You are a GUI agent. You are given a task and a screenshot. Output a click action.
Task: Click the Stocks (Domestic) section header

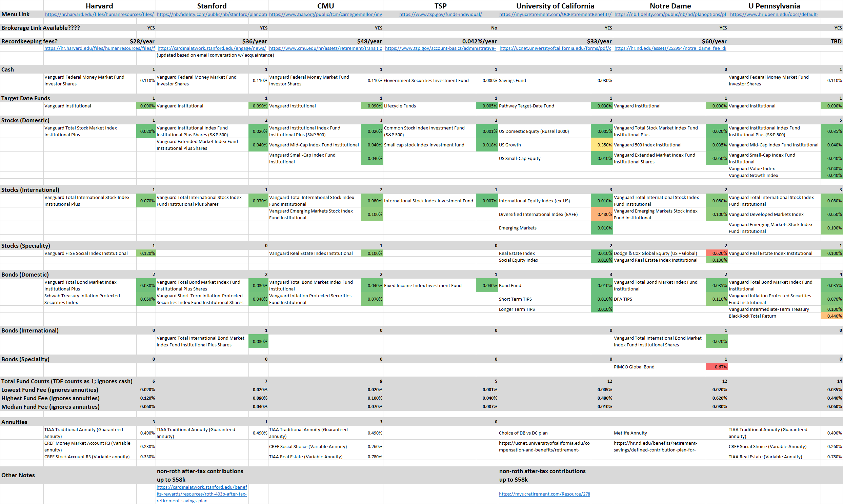[25, 120]
